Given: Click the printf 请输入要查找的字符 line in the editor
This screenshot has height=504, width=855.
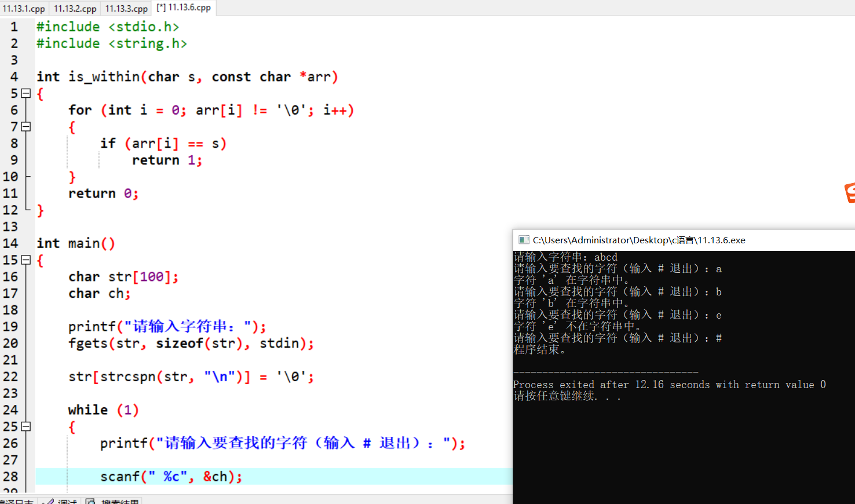Looking at the screenshot, I should click(x=283, y=443).
